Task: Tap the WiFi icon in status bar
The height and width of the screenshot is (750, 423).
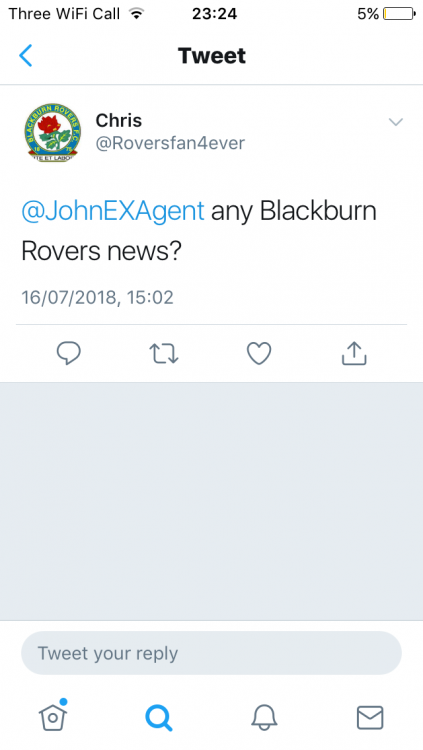Action: [x=137, y=14]
